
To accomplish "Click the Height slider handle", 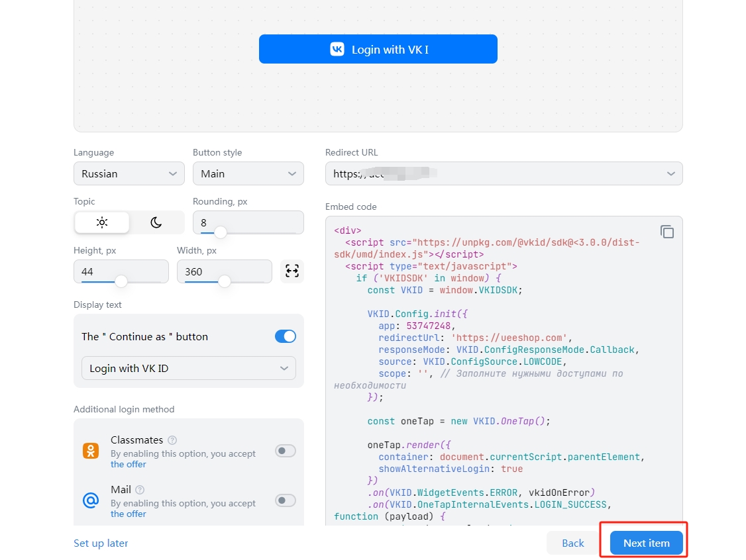I will coord(121,281).
